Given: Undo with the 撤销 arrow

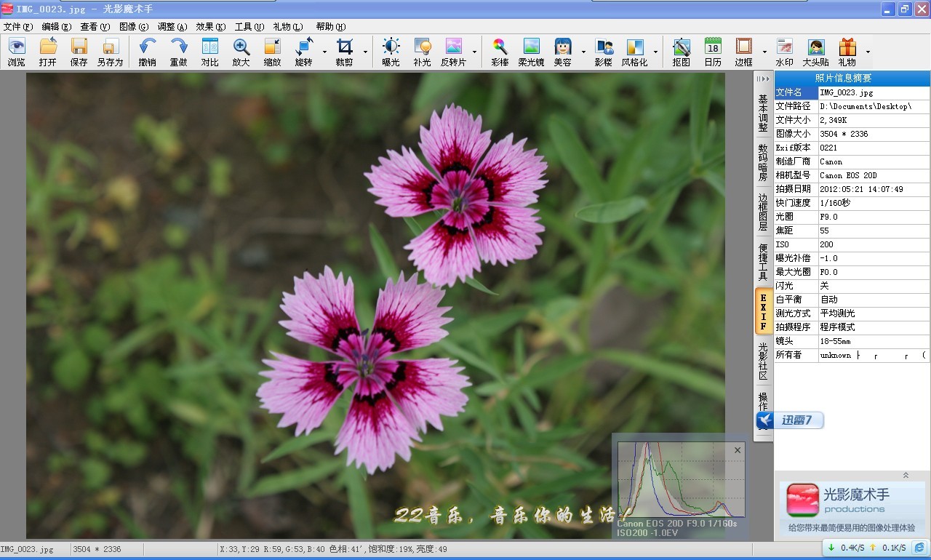Looking at the screenshot, I should point(148,52).
